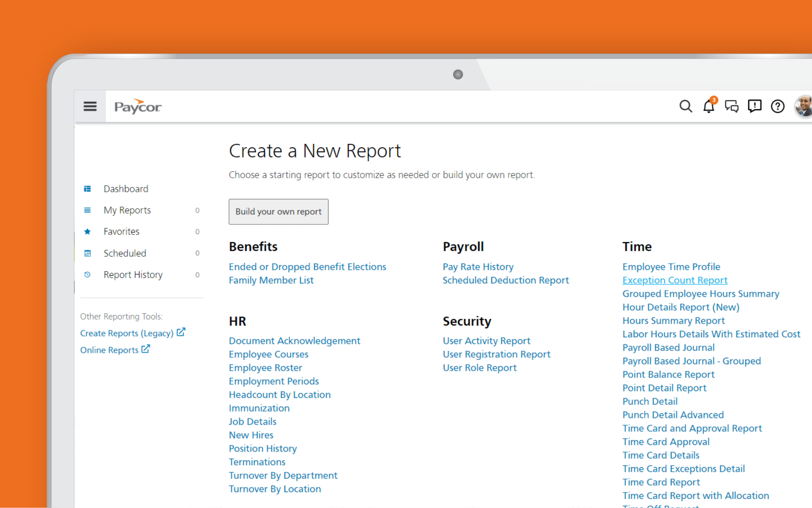Open Job Details report
The image size is (812, 508).
click(x=252, y=421)
